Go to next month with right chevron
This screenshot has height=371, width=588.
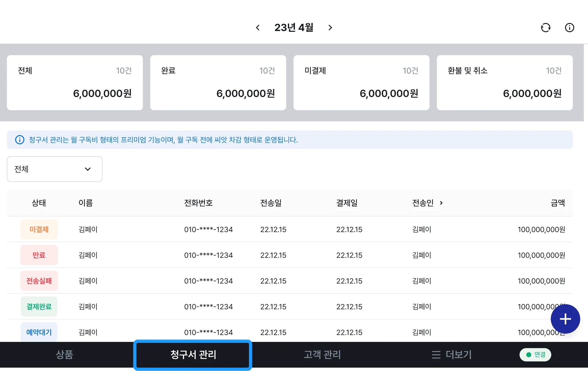pyautogui.click(x=330, y=28)
